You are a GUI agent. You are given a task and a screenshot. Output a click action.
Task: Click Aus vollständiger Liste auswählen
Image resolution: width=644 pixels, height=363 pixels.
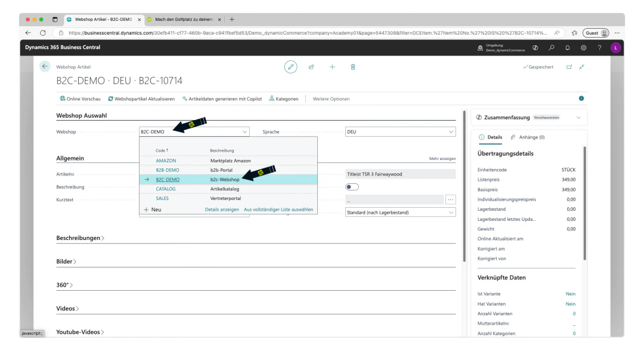tap(278, 210)
